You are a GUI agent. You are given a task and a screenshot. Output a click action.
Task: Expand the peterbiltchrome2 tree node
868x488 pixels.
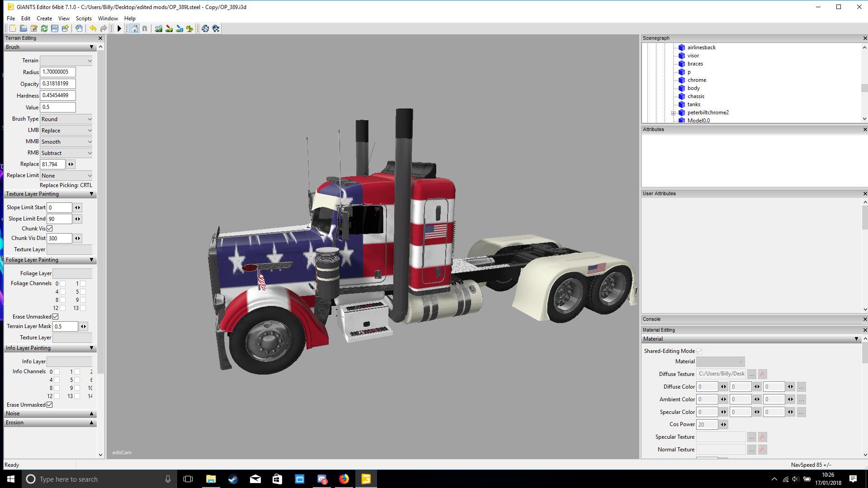click(x=673, y=113)
